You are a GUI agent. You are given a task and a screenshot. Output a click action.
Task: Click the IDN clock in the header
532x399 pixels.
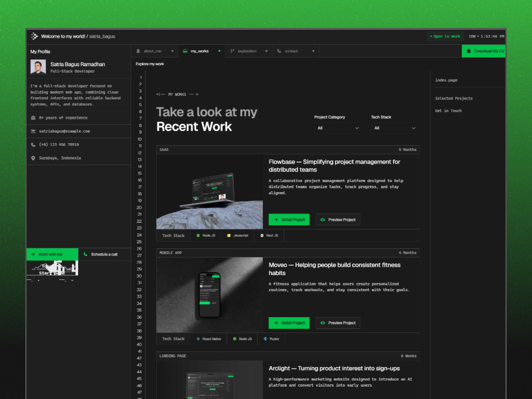point(486,36)
